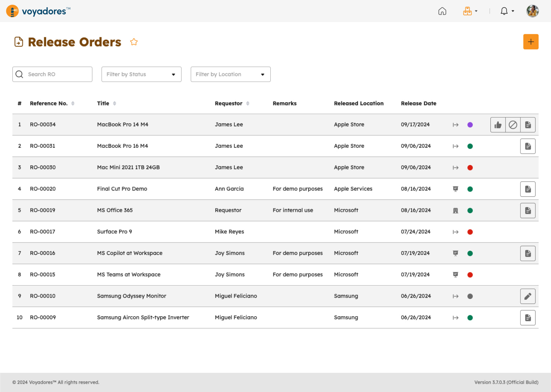Screen dimensions: 551x392
Task: Click the For internal use remark
Action: (293, 210)
